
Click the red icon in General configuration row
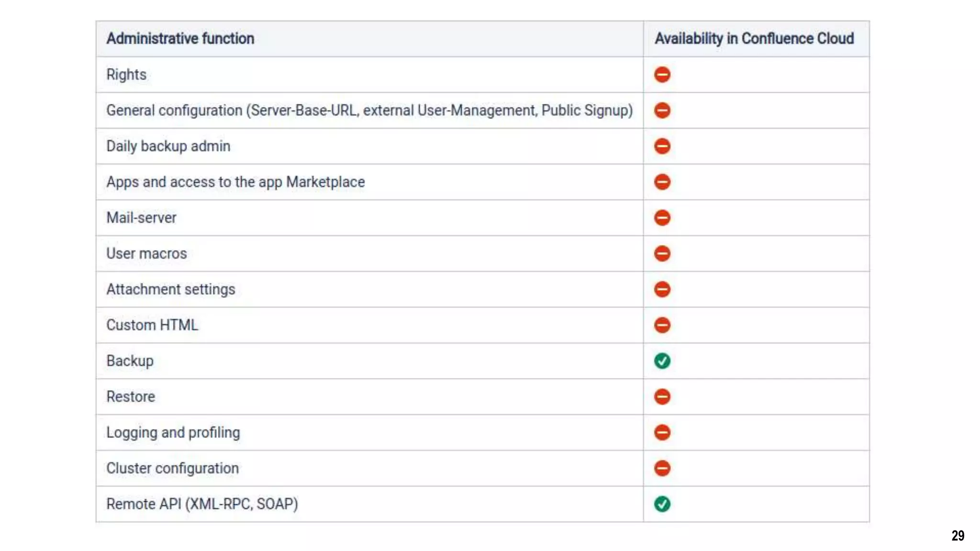tap(662, 110)
